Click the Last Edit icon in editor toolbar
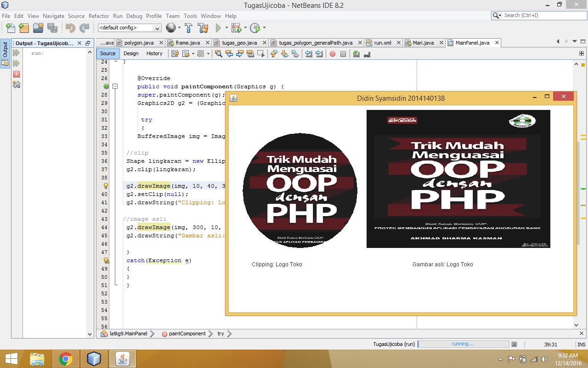Viewport: 588px width, 368px height. (x=175, y=54)
